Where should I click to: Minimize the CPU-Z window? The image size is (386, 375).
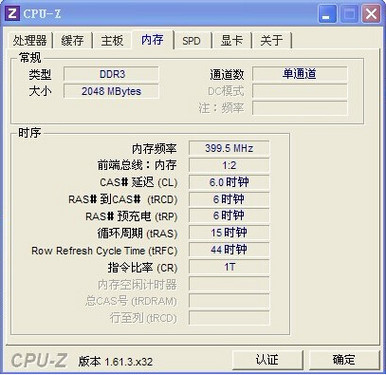point(327,14)
